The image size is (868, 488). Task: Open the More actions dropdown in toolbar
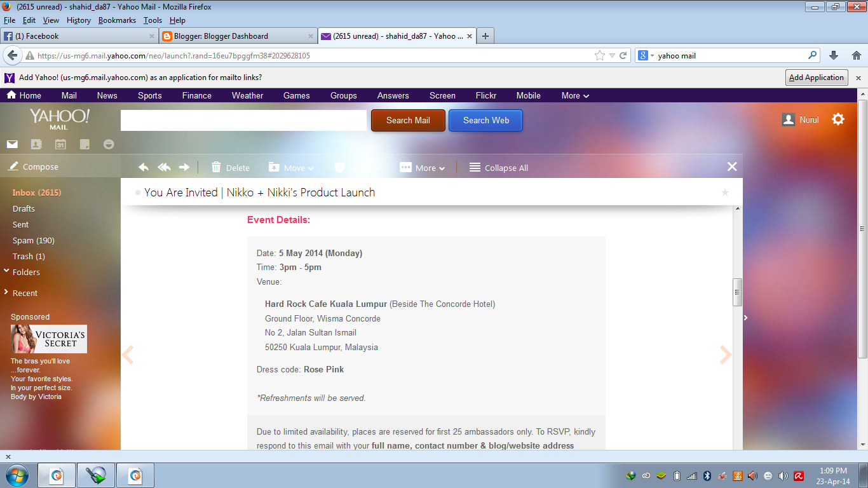422,168
